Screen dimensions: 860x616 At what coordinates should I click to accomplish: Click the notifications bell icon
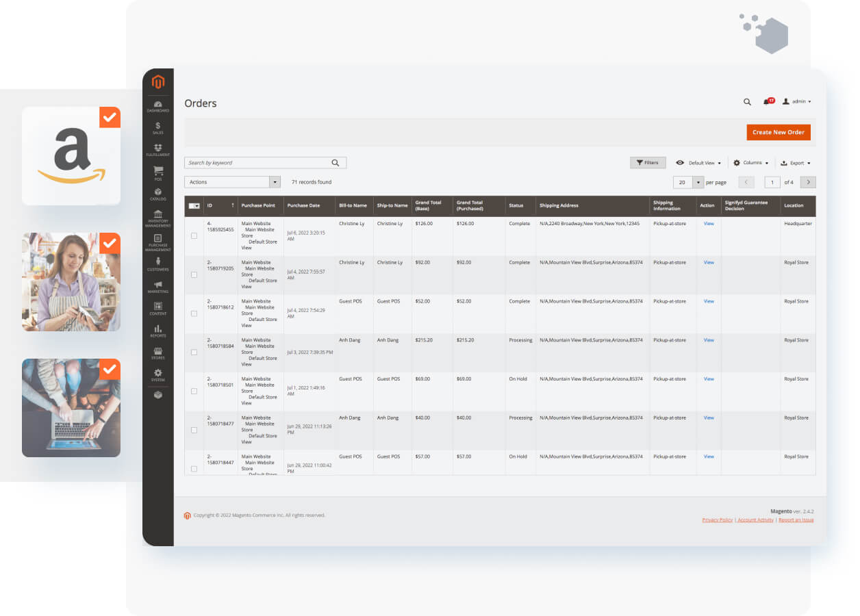(766, 102)
